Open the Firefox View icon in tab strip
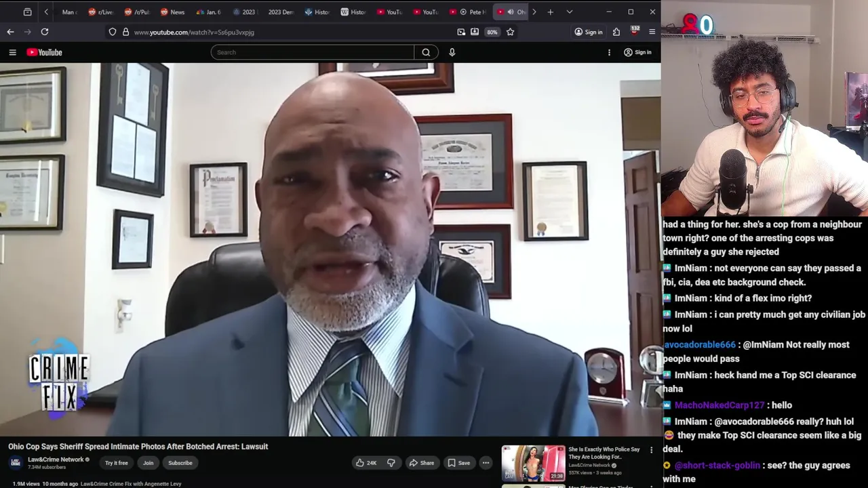868x488 pixels. coord(27,12)
